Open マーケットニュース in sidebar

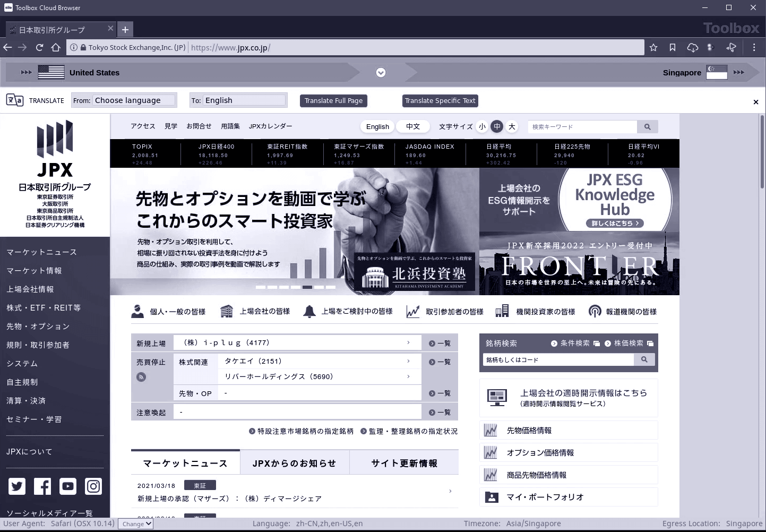tap(41, 252)
